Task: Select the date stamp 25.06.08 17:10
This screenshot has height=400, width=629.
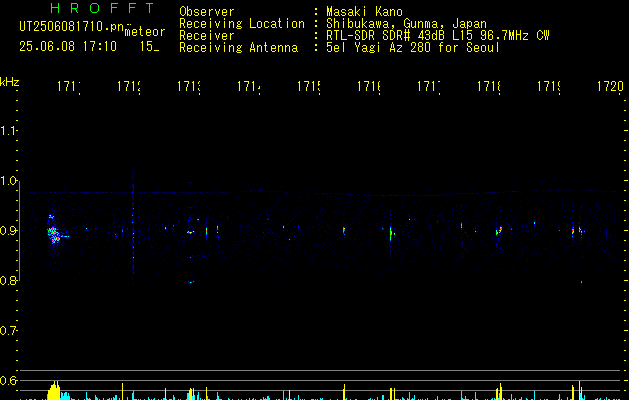Action: point(68,46)
